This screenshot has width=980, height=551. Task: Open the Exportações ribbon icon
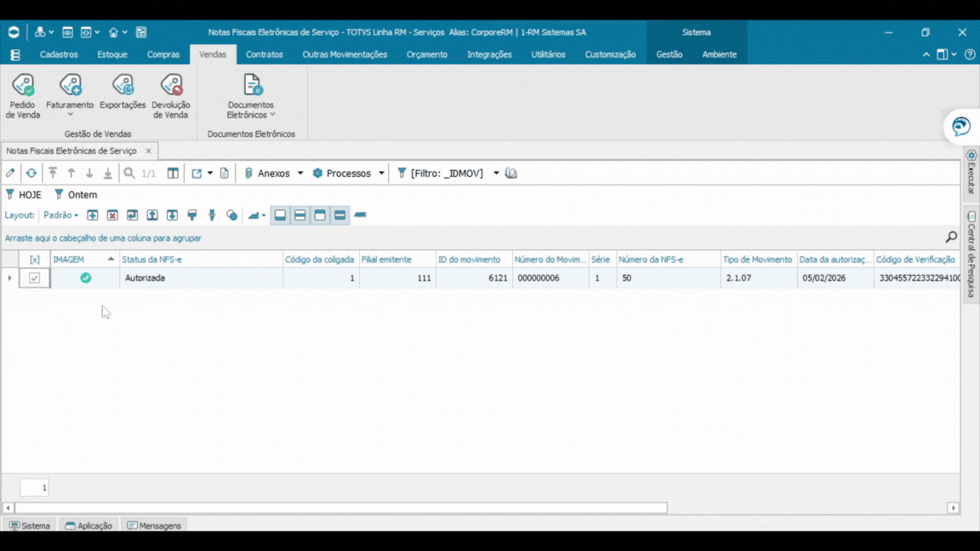coord(122,92)
